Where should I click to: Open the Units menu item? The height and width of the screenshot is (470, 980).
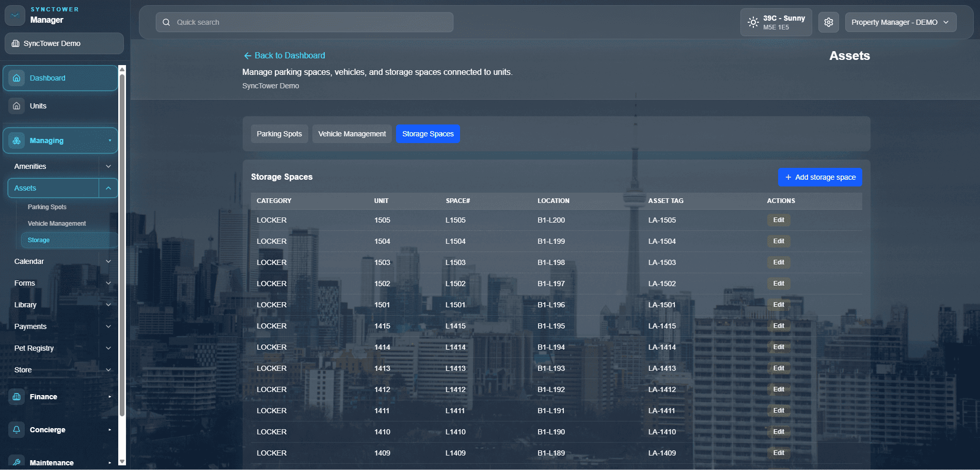(x=60, y=106)
